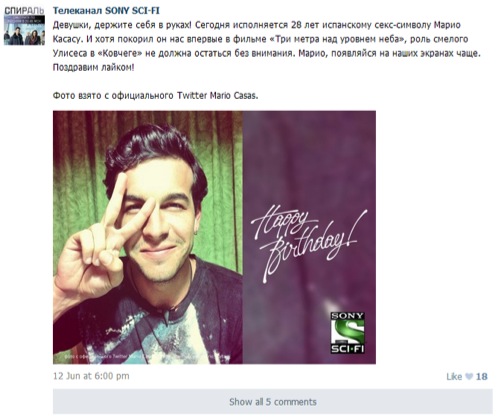Open the channel avatar thumbnail

tap(24, 26)
